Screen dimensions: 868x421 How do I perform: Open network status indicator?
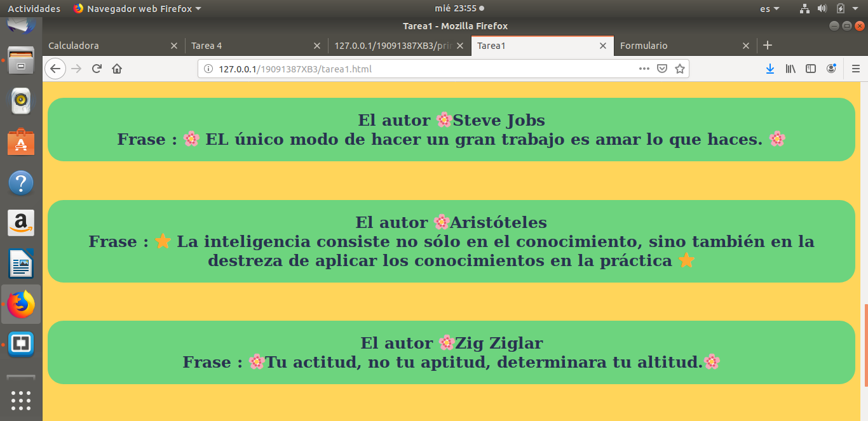pos(804,8)
